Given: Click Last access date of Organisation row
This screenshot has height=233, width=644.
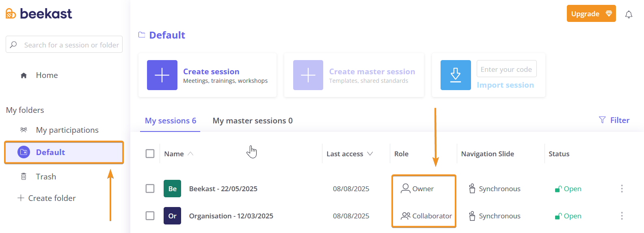Looking at the screenshot, I should pyautogui.click(x=351, y=216).
